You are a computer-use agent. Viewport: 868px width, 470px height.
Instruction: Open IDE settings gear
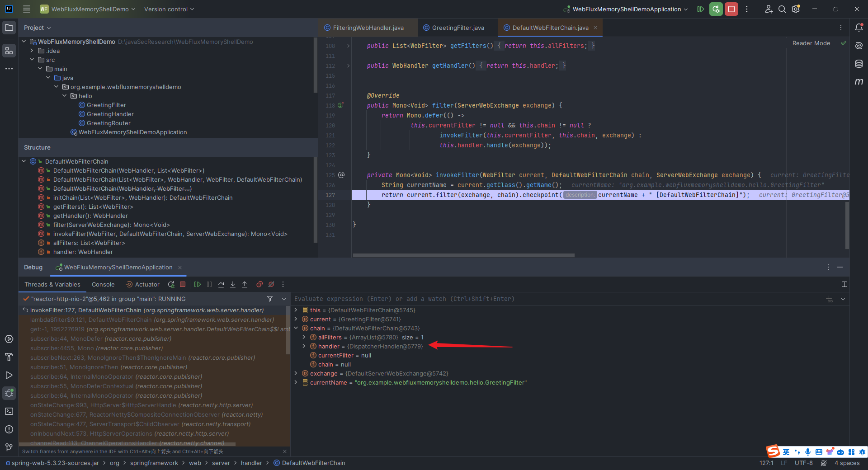796,9
